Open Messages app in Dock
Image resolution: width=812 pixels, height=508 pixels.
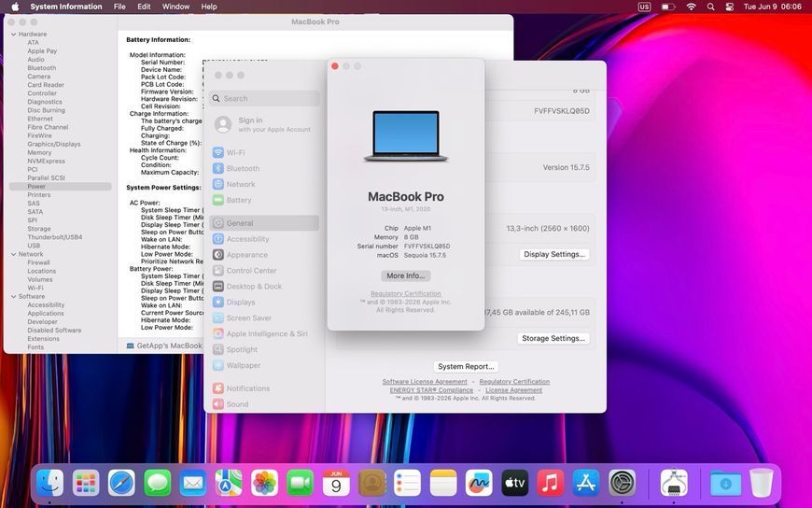(158, 483)
